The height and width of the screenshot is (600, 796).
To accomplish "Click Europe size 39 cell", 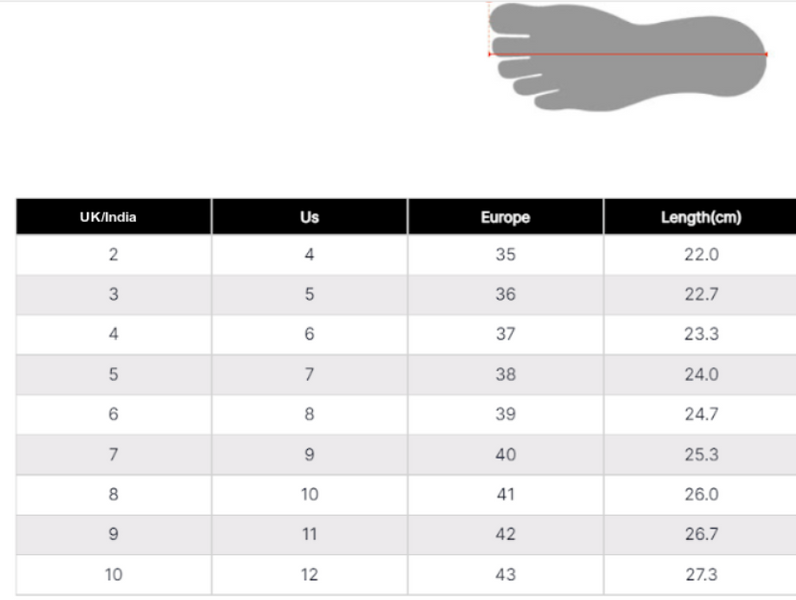I will click(x=505, y=415).
